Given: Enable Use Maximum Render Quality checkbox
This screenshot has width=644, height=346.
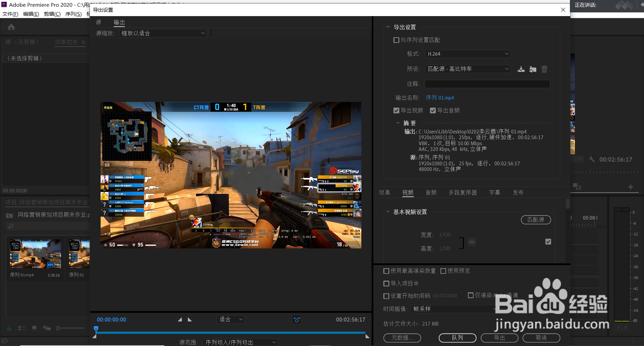Looking at the screenshot, I should [x=386, y=271].
